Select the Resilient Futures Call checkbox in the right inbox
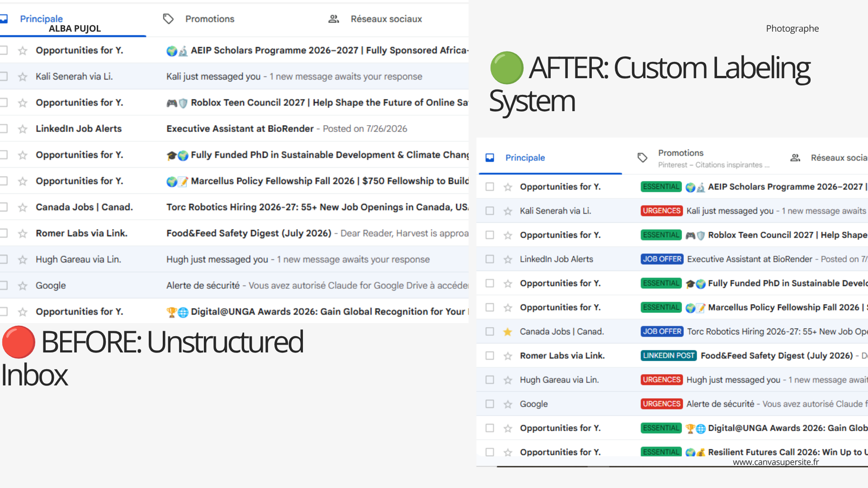Viewport: 868px width, 488px height. tap(490, 452)
